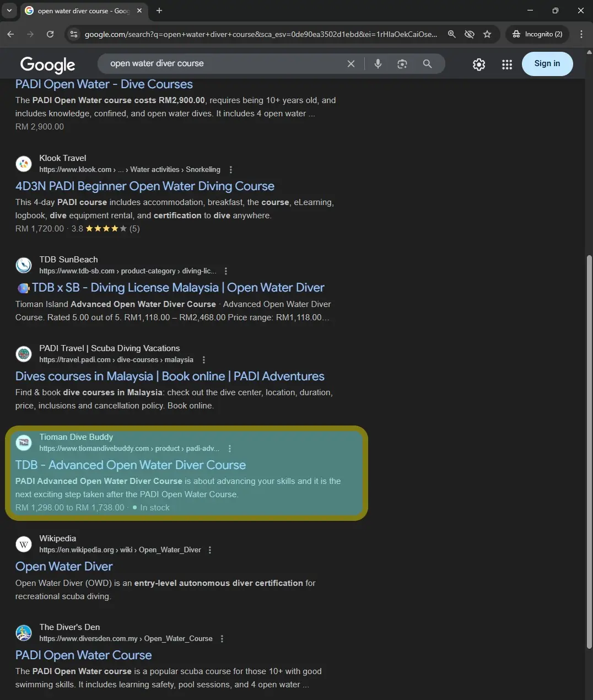
Task: Open 4D3N PADI Beginner Open Water Diving Course
Action: (x=145, y=186)
